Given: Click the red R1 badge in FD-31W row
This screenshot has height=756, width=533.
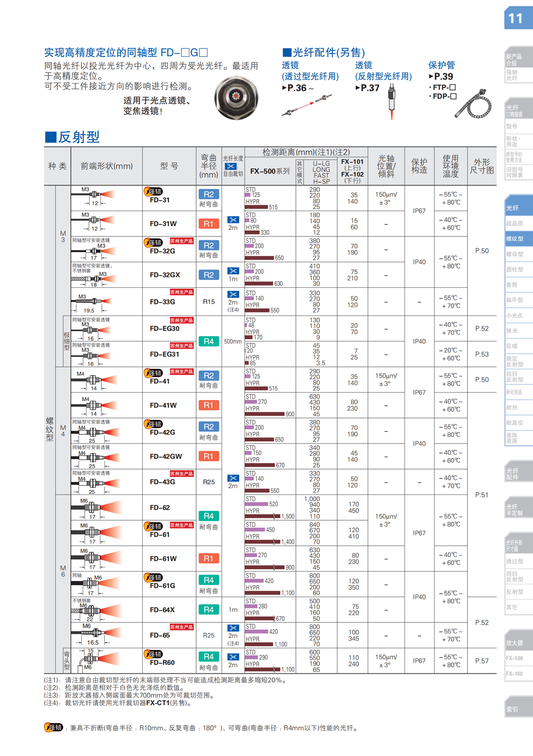Looking at the screenshot, I should pyautogui.click(x=209, y=224).
